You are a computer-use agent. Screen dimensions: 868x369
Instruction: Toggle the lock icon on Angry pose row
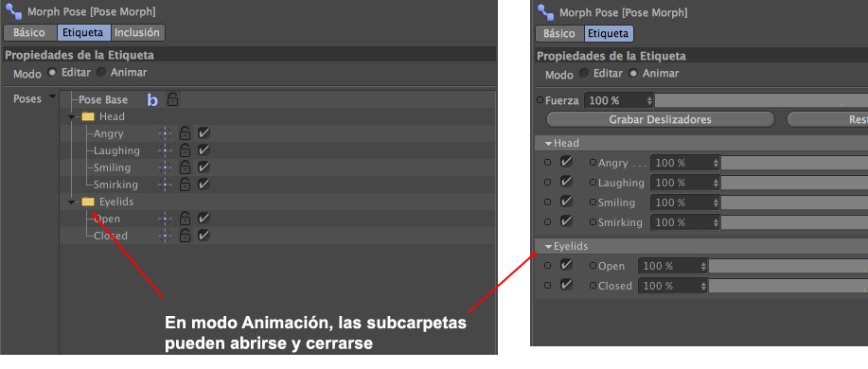(185, 133)
